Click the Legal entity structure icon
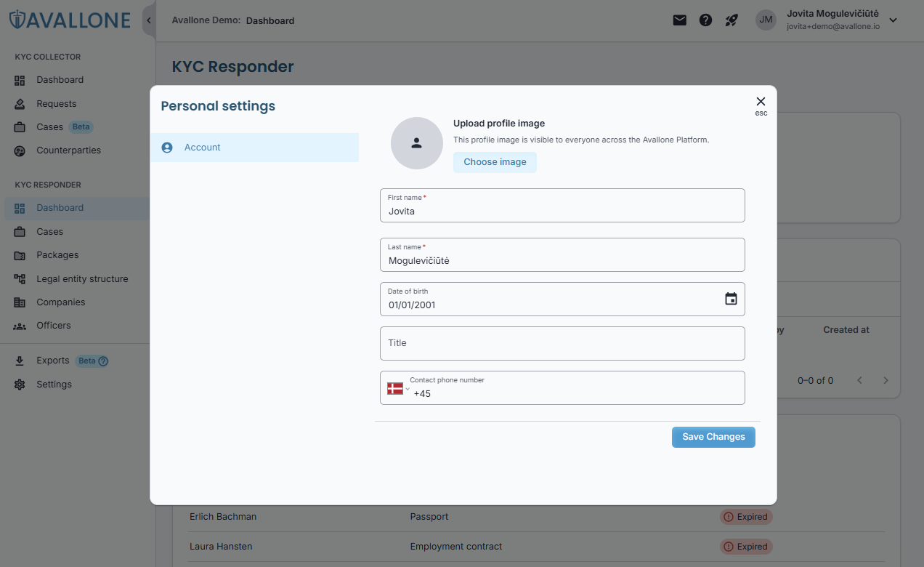This screenshot has height=567, width=924. (20, 279)
